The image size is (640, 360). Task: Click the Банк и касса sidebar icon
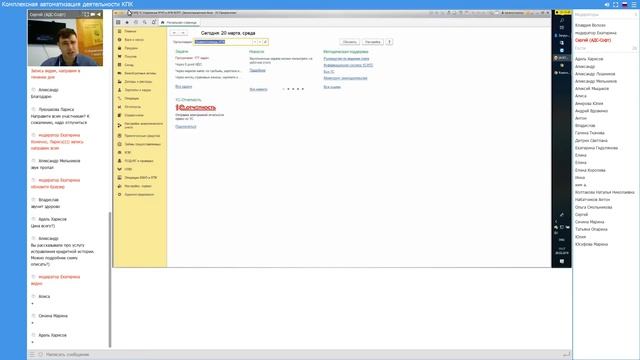[120, 40]
